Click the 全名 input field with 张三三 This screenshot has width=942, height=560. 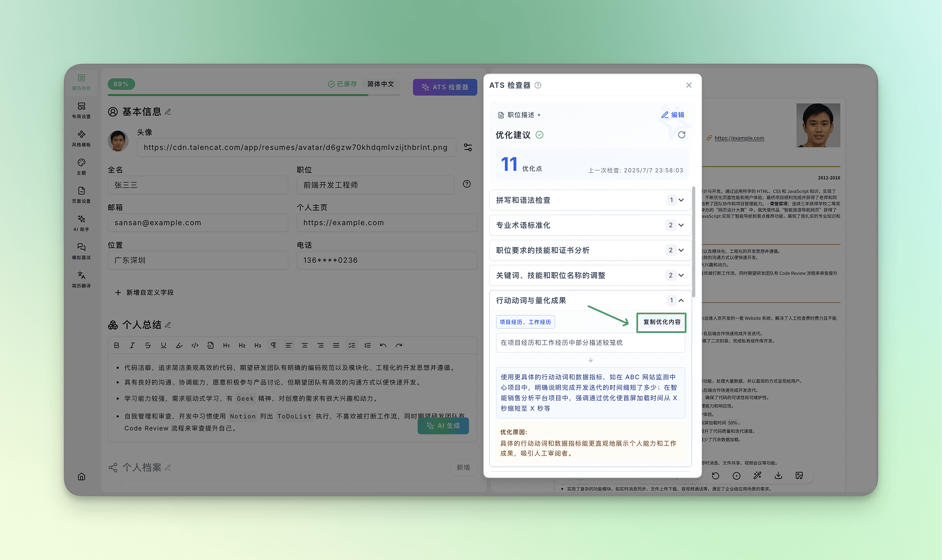point(198,185)
